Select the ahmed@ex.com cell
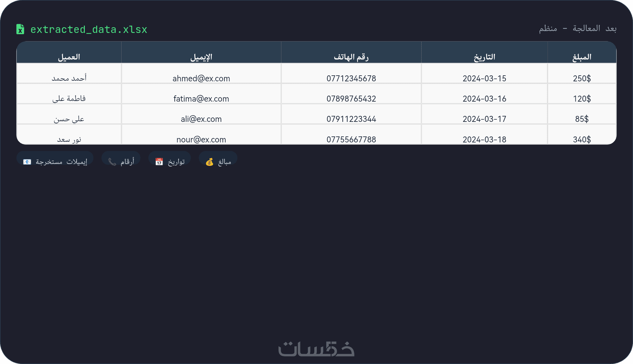This screenshot has width=633, height=364. click(201, 78)
